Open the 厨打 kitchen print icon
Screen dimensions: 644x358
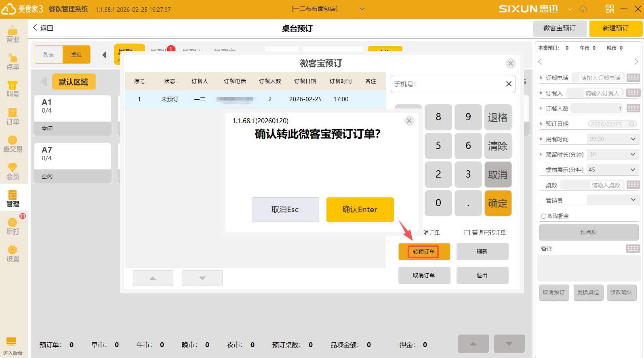(13, 226)
